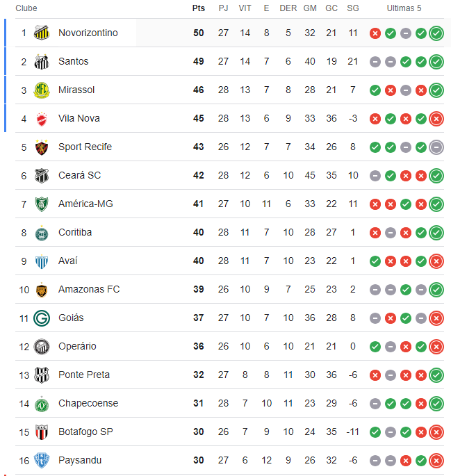451x476 pixels.
Task: Select the Ponte Preta team name
Action: coord(85,375)
